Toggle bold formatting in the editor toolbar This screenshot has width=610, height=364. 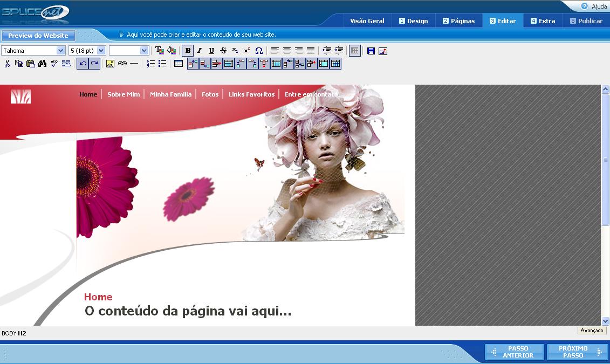pos(188,51)
